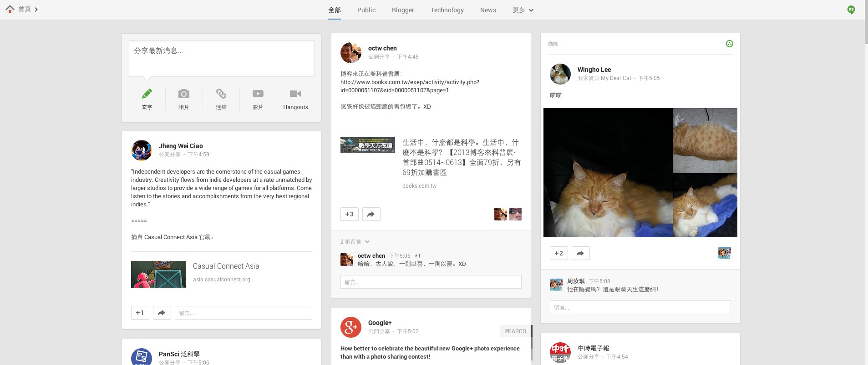Image resolution: width=868 pixels, height=365 pixels.
Task: Switch to the Technology tab
Action: (447, 10)
